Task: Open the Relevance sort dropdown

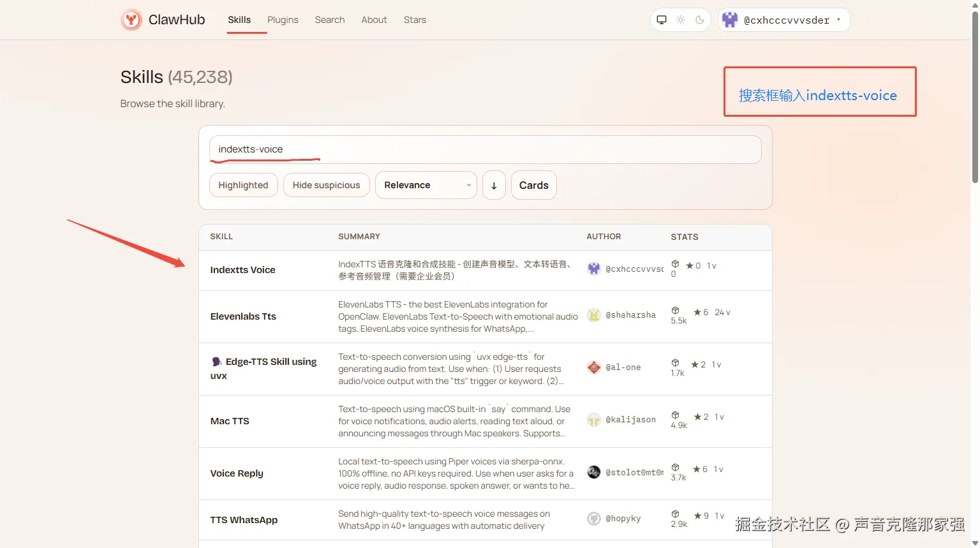Action: (x=426, y=185)
